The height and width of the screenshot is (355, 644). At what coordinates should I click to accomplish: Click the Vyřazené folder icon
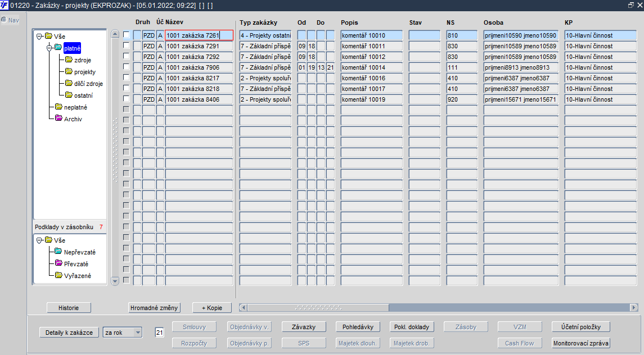coord(58,275)
